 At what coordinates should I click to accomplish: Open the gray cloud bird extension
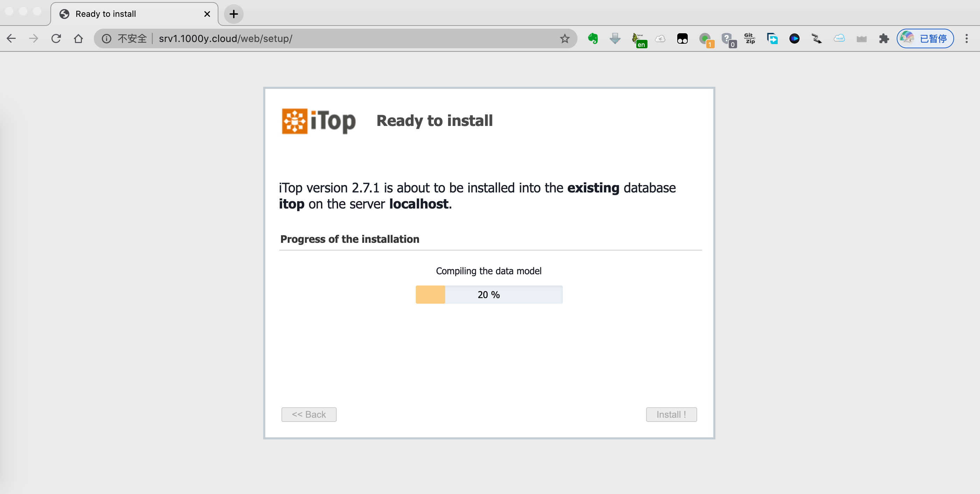click(x=660, y=38)
